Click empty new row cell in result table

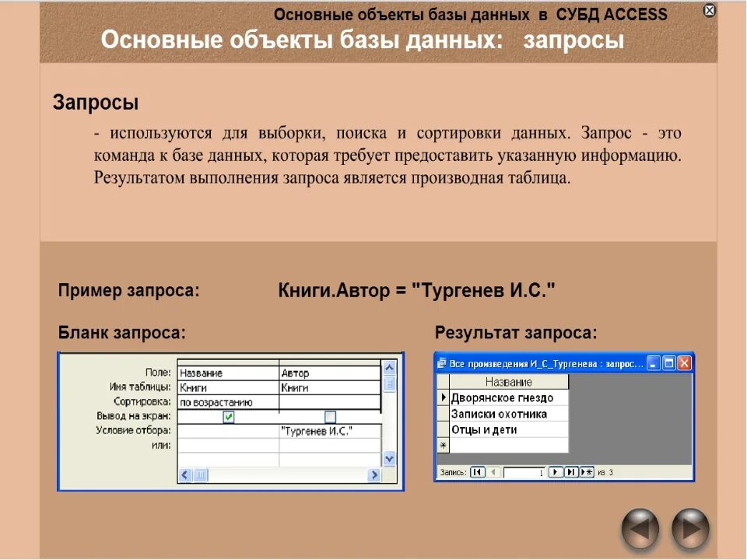point(508,445)
